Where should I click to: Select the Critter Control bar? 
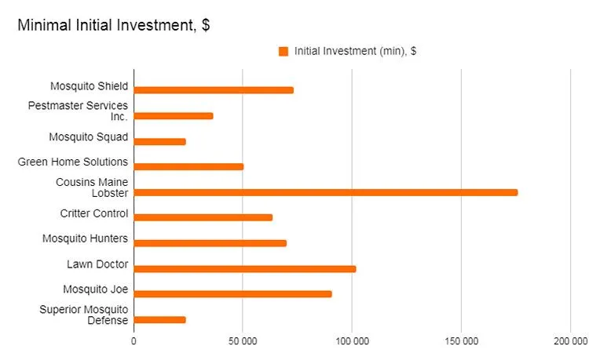[x=203, y=217]
